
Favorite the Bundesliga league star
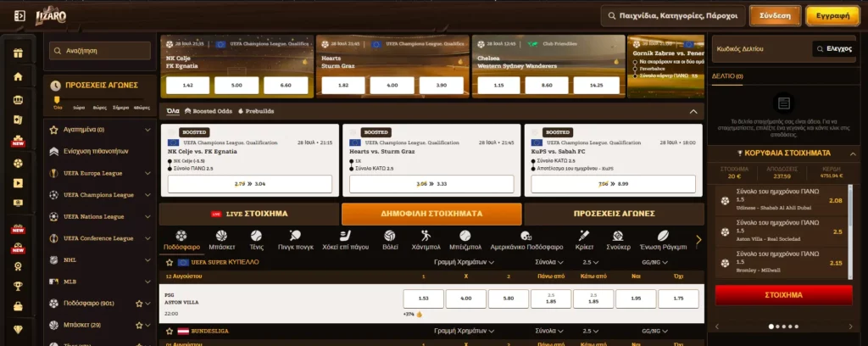(170, 331)
